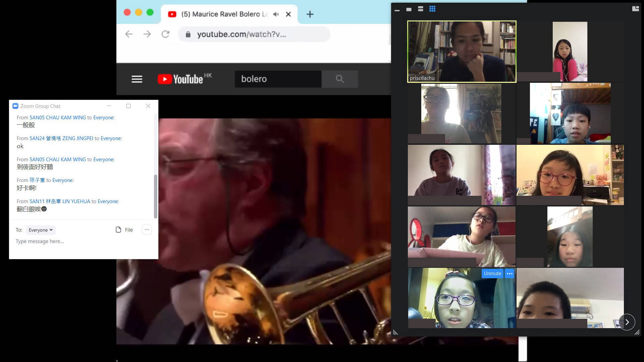Click the browser forward arrow
The height and width of the screenshot is (362, 644).
coord(147,34)
